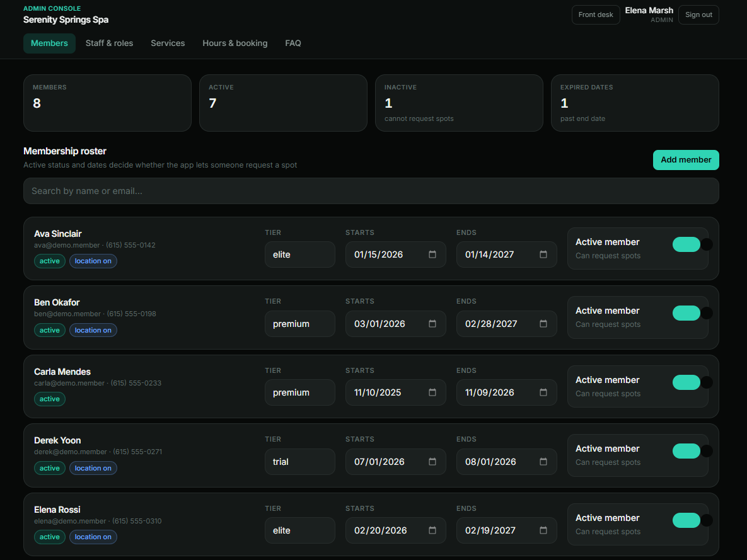747x560 pixels.
Task: Click the Carla Mendes member name
Action: pos(62,372)
